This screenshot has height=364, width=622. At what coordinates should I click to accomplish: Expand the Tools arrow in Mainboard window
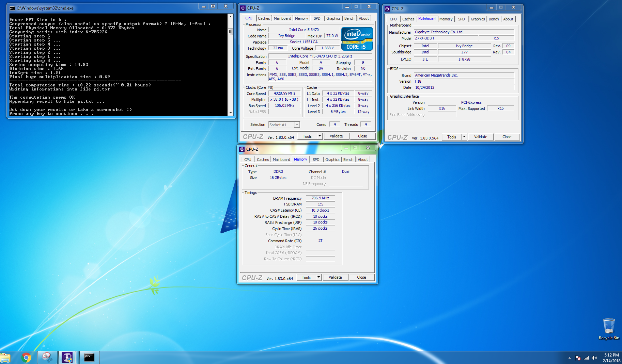(464, 137)
